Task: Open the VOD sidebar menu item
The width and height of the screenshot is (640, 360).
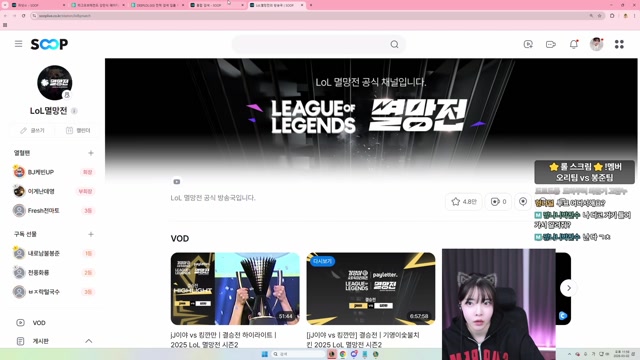Action: point(39,323)
